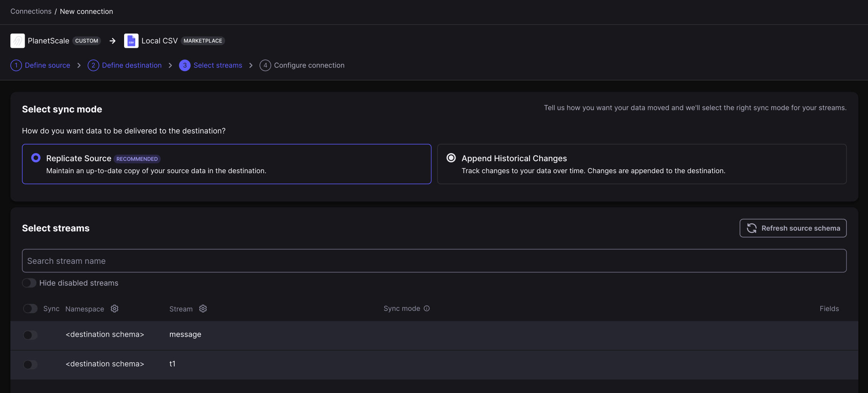Click the step 1 circle icon

[16, 65]
